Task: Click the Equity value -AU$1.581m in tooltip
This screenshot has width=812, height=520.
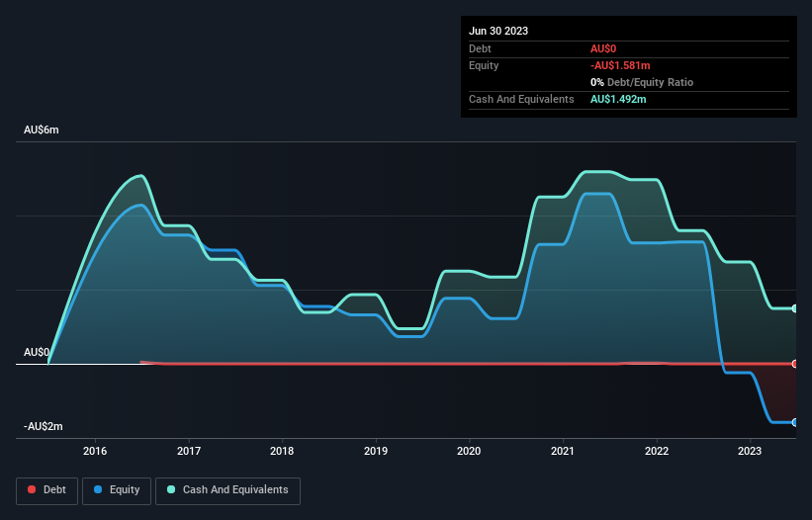Action: [x=620, y=65]
